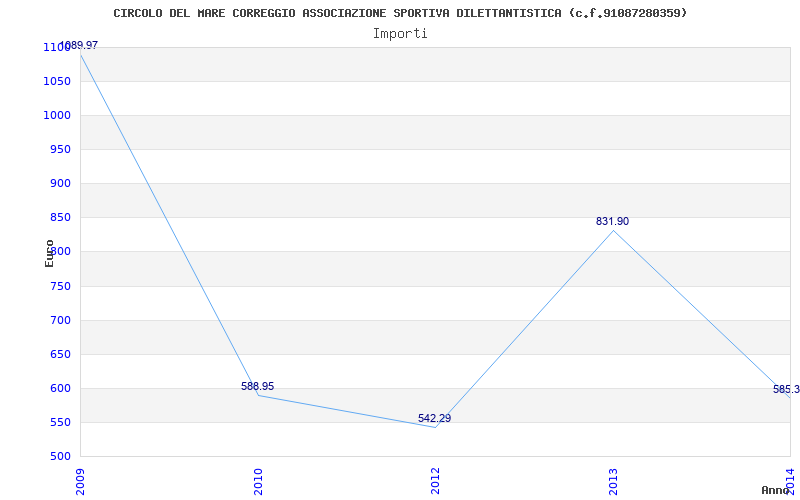Viewport: 800px width, 500px height.
Task: Click the 'Anno' x-axis title
Action: tap(776, 490)
